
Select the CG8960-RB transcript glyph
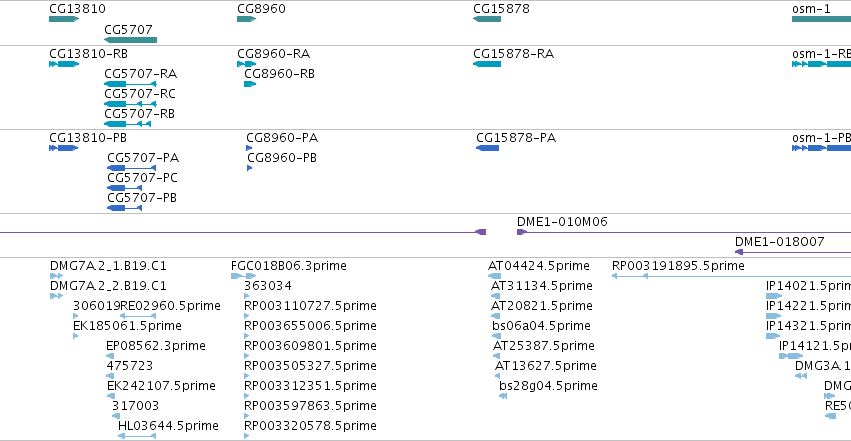pyautogui.click(x=250, y=84)
